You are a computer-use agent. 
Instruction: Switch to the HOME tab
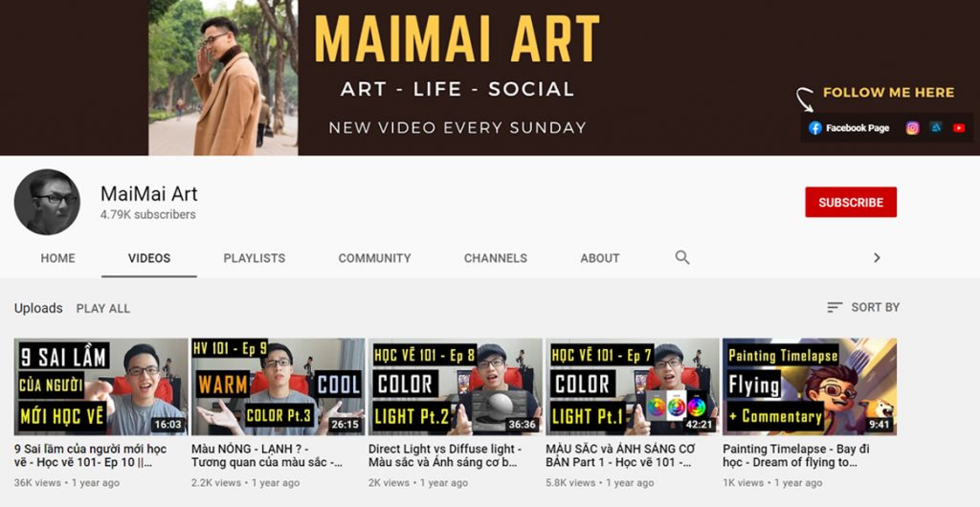click(x=57, y=258)
